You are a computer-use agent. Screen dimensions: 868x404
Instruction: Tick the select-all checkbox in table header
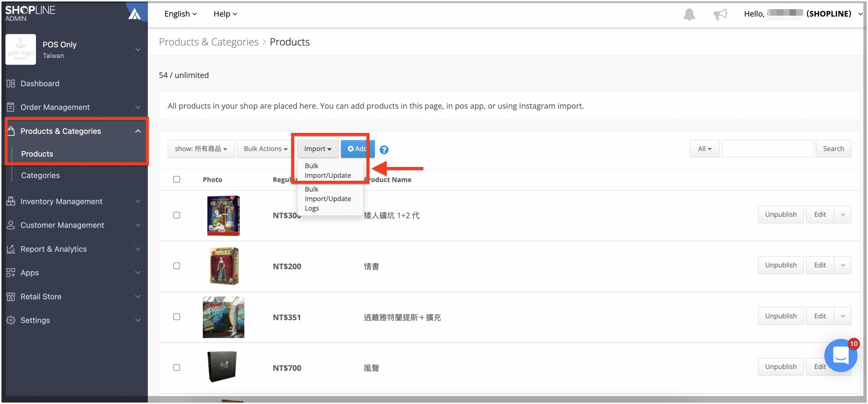(x=177, y=179)
